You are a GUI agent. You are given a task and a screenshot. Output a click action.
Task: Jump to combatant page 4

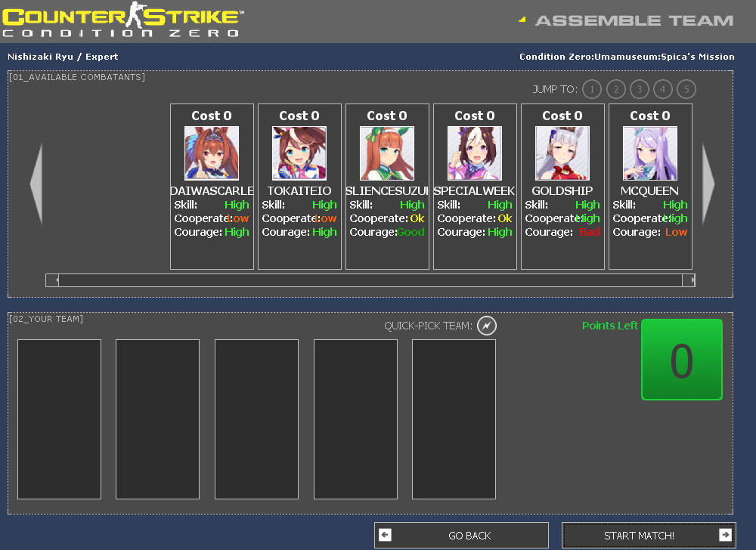click(x=663, y=89)
